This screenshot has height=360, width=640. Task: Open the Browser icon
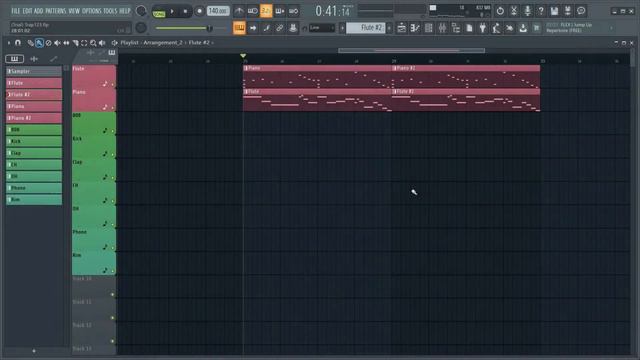coord(456,28)
